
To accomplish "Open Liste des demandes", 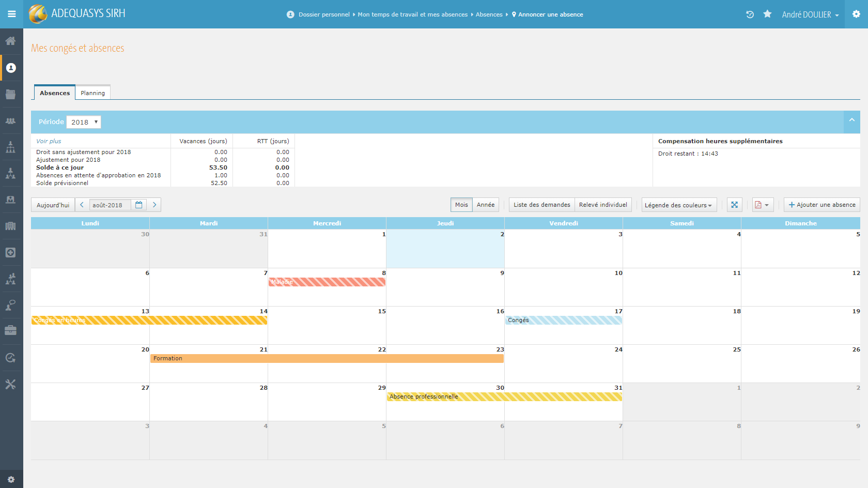I will [x=541, y=205].
